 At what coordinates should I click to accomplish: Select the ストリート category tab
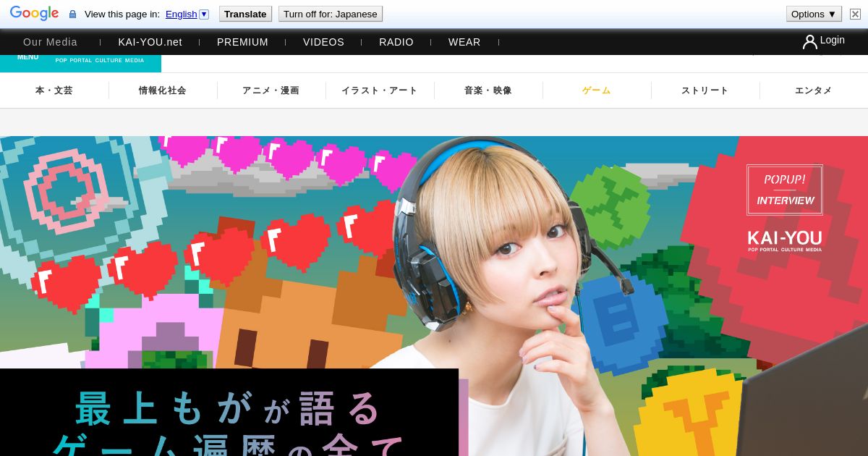705,90
